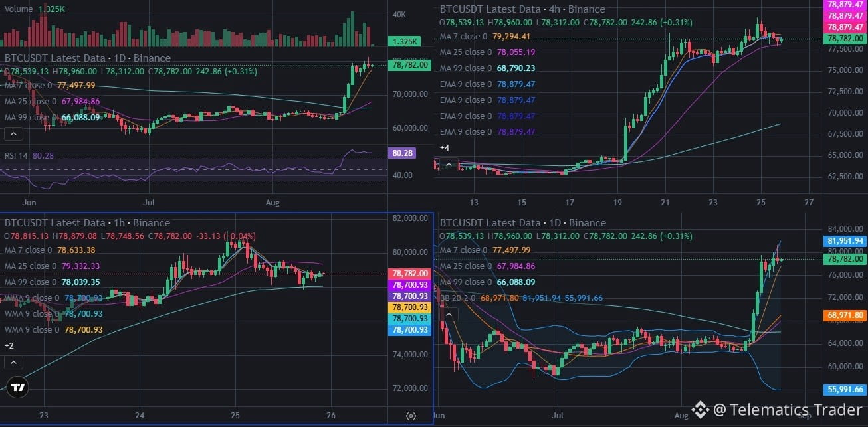
Task: Select MA 25 close 79,332.33 legend
Action: [52, 266]
